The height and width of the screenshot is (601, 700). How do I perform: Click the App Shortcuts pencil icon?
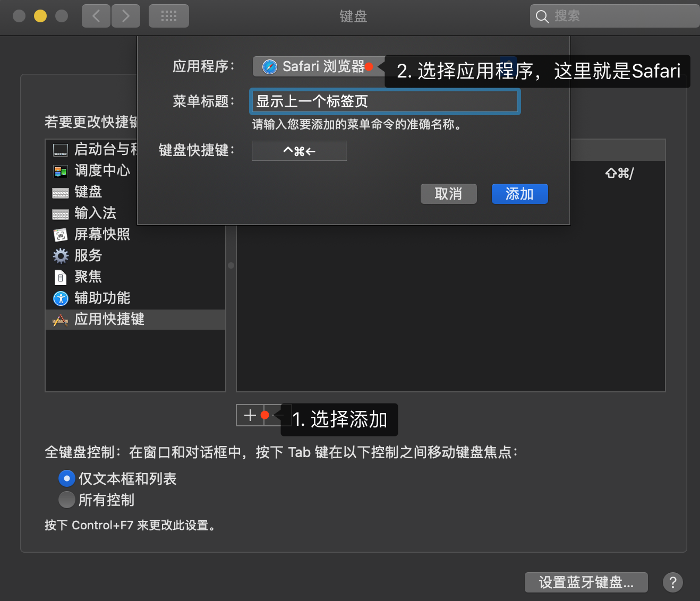point(60,320)
